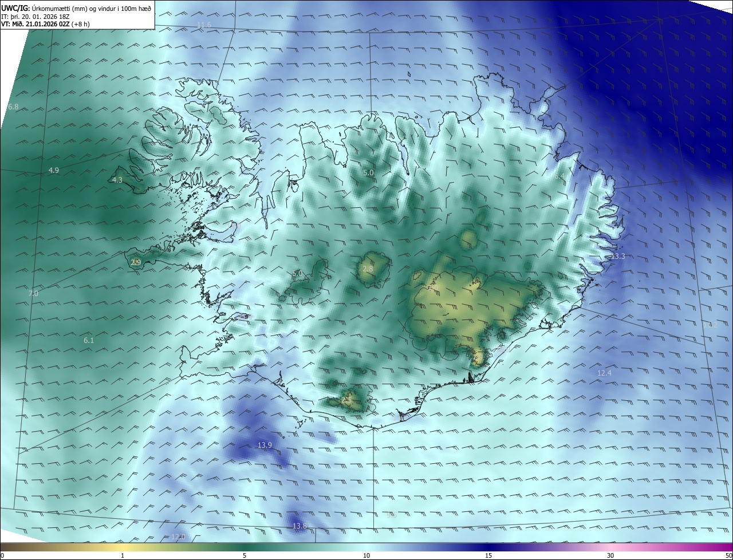Click the color scale tick labeled 1
Screen dimensions: 733x560
click(123, 556)
